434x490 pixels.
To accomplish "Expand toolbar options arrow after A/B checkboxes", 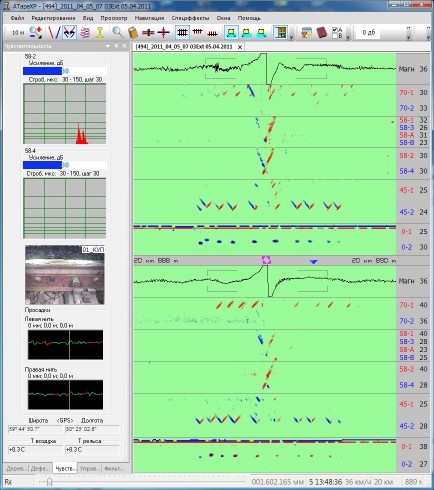I will coord(349,37).
